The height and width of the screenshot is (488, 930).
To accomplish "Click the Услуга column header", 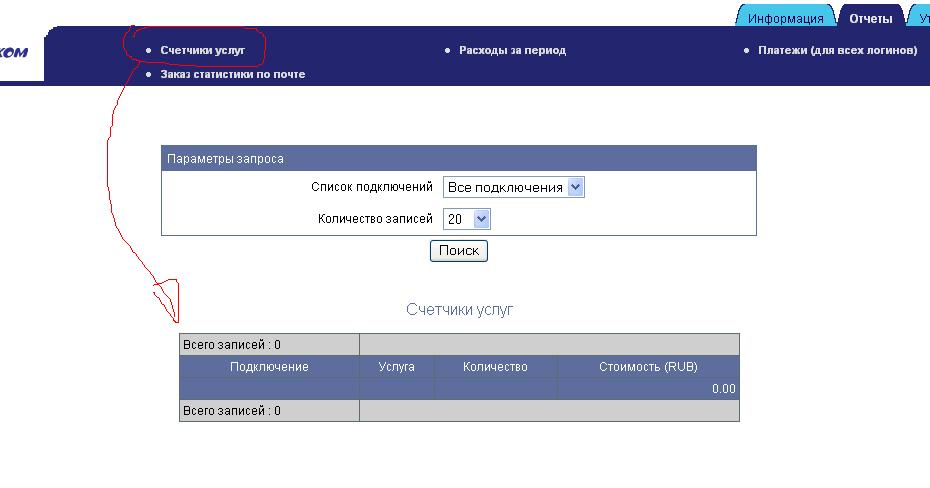I will point(396,367).
